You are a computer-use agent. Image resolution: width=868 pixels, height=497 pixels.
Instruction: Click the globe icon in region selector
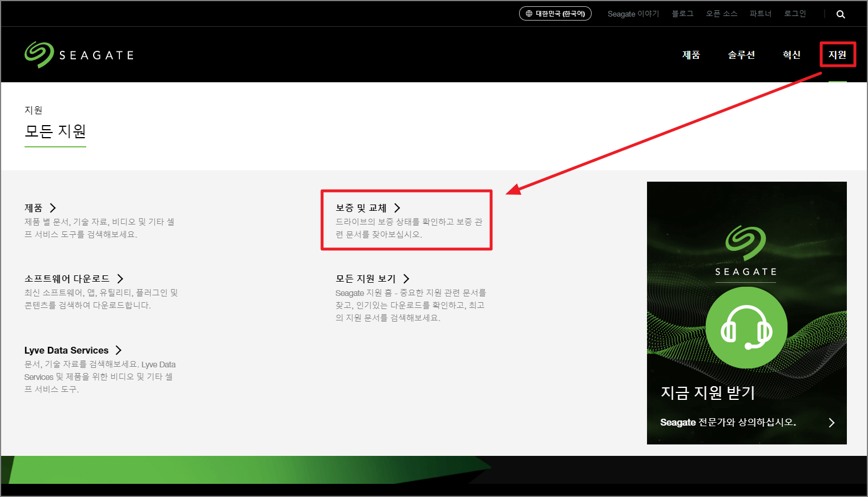(x=529, y=14)
